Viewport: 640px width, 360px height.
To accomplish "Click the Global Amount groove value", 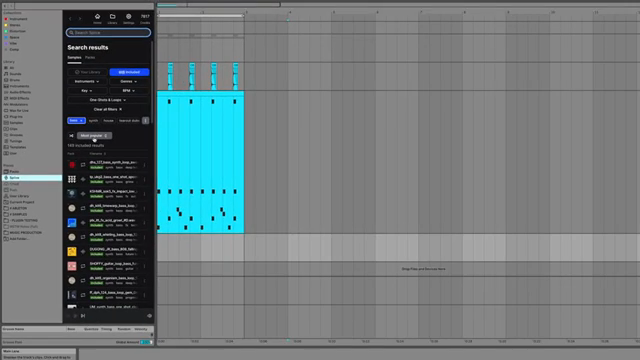I will [145, 342].
